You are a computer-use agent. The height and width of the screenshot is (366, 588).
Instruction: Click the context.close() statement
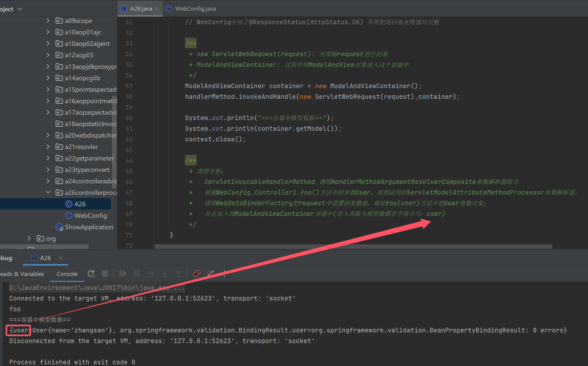point(215,139)
